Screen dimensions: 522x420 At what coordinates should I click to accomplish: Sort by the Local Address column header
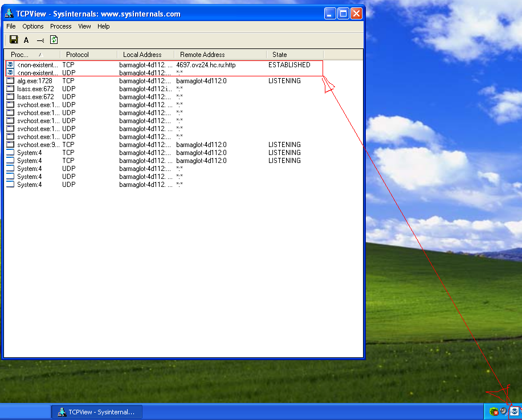(146, 55)
